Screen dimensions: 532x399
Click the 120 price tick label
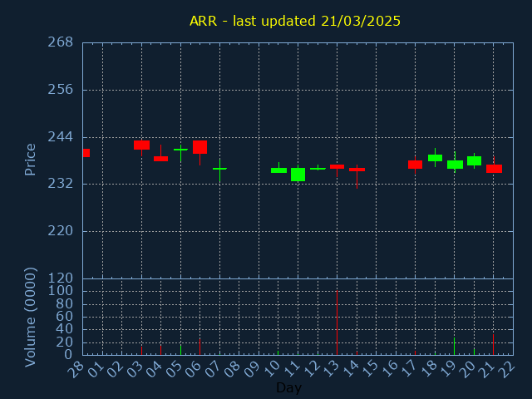(x=61, y=278)
